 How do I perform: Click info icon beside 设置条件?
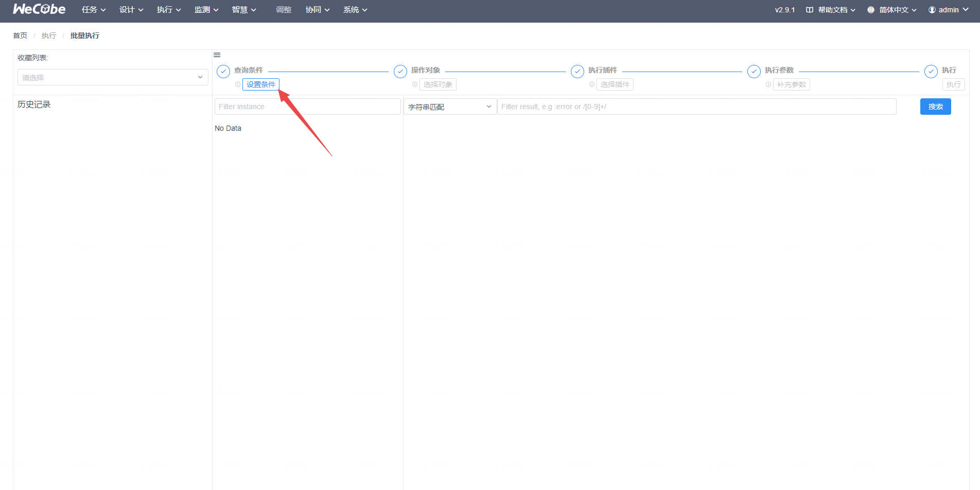pos(238,84)
